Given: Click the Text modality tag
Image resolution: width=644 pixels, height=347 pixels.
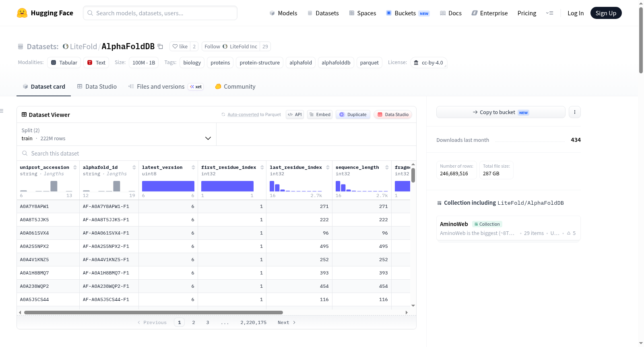Looking at the screenshot, I should pyautogui.click(x=96, y=62).
